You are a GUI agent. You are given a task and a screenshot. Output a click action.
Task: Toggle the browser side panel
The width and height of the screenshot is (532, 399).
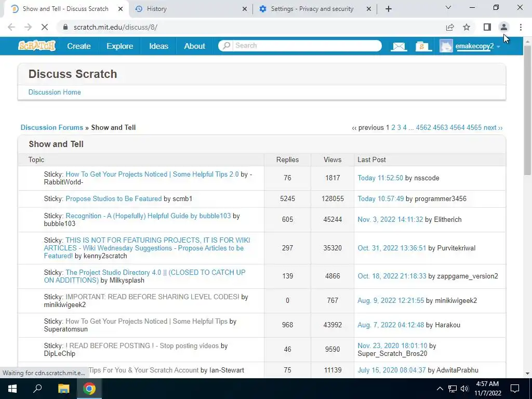click(487, 27)
